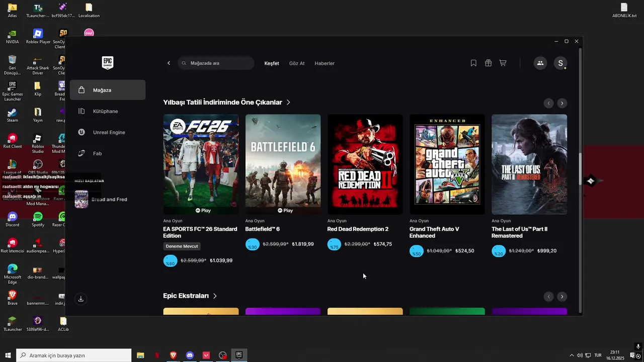
Task: Open Riot Client desktop icon
Action: pyautogui.click(x=13, y=141)
